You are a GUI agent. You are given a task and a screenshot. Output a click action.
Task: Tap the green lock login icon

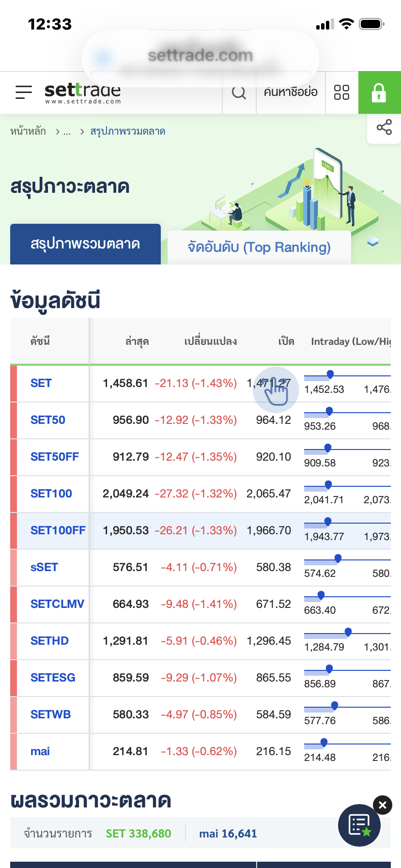click(379, 93)
